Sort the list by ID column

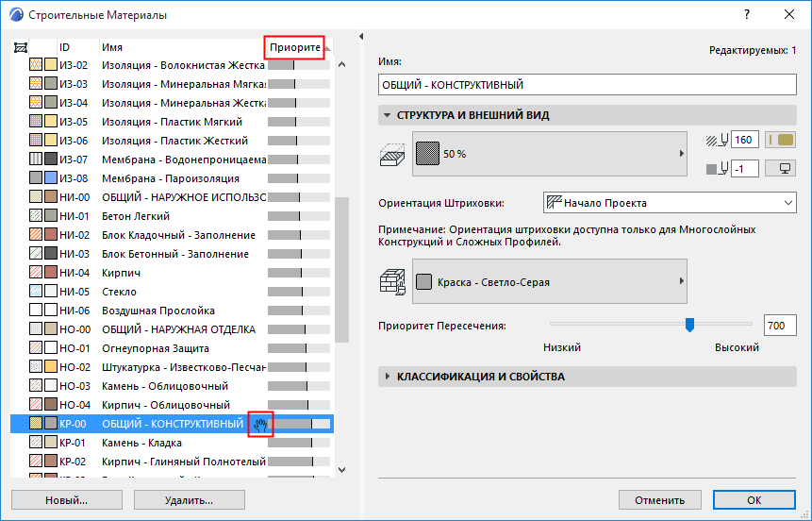point(65,47)
